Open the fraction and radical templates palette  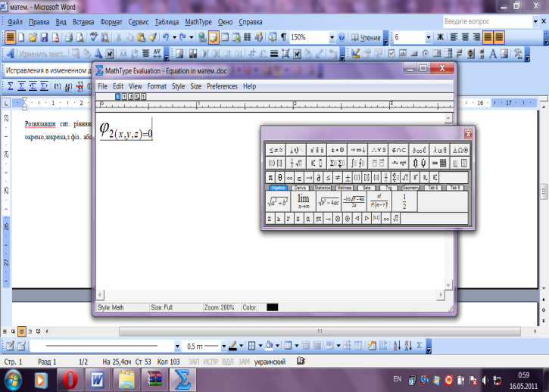[296, 163]
